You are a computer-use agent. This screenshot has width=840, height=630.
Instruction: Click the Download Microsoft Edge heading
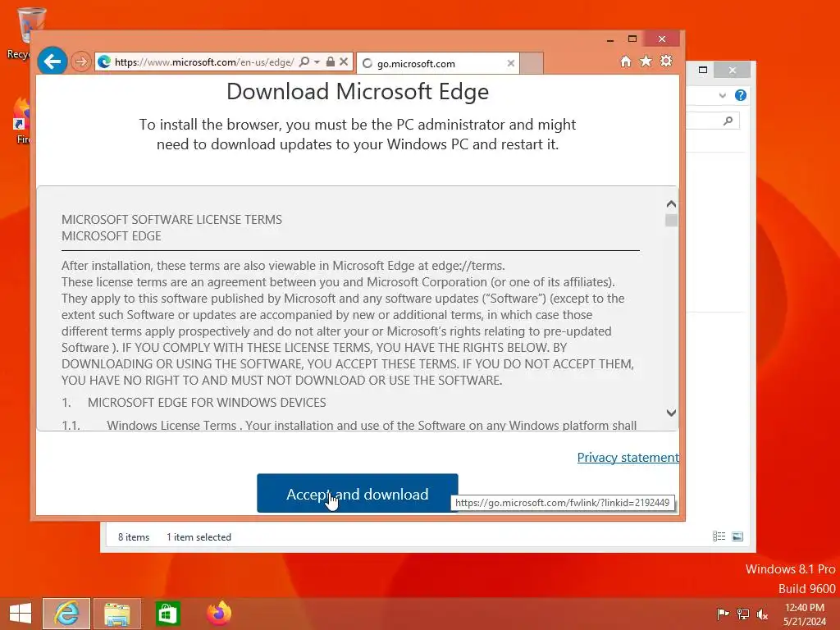358,92
